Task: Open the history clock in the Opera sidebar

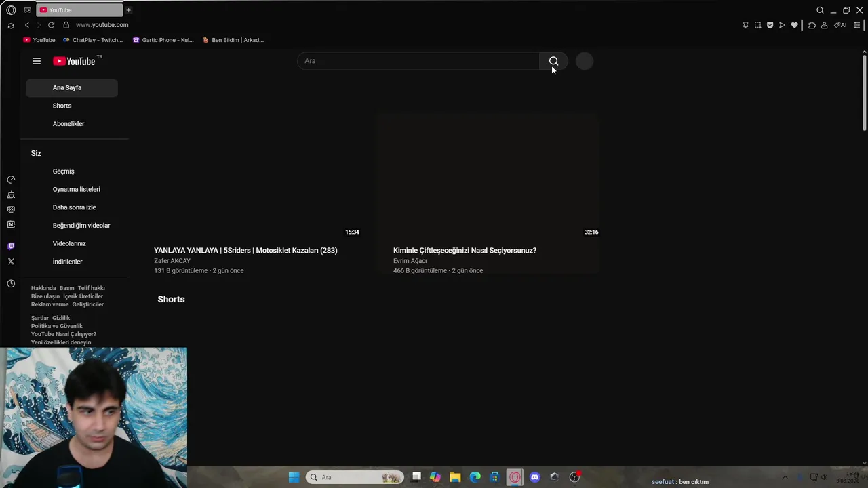Action: pyautogui.click(x=11, y=283)
